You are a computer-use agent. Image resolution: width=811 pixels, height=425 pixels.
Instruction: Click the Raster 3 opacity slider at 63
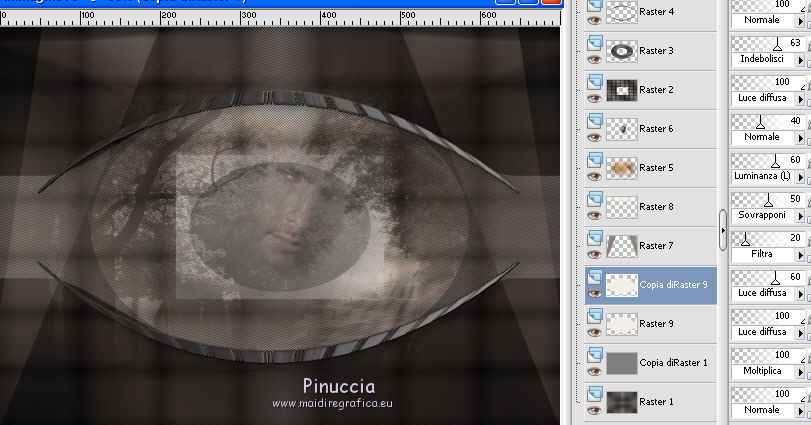768,43
